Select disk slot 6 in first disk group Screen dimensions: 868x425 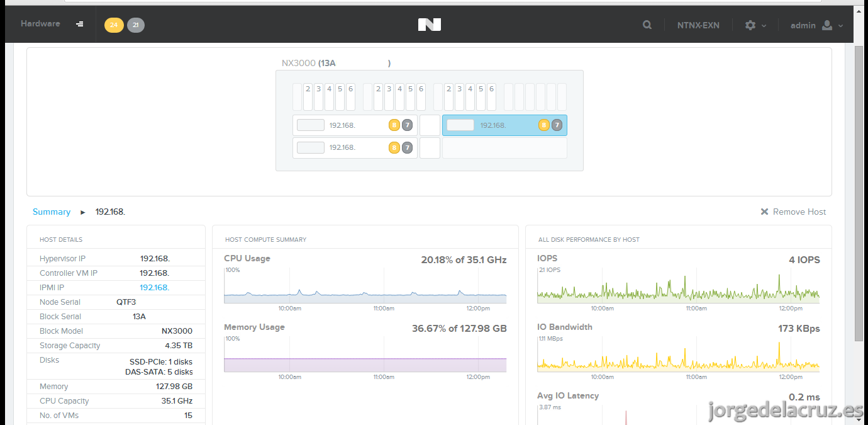pyautogui.click(x=350, y=97)
